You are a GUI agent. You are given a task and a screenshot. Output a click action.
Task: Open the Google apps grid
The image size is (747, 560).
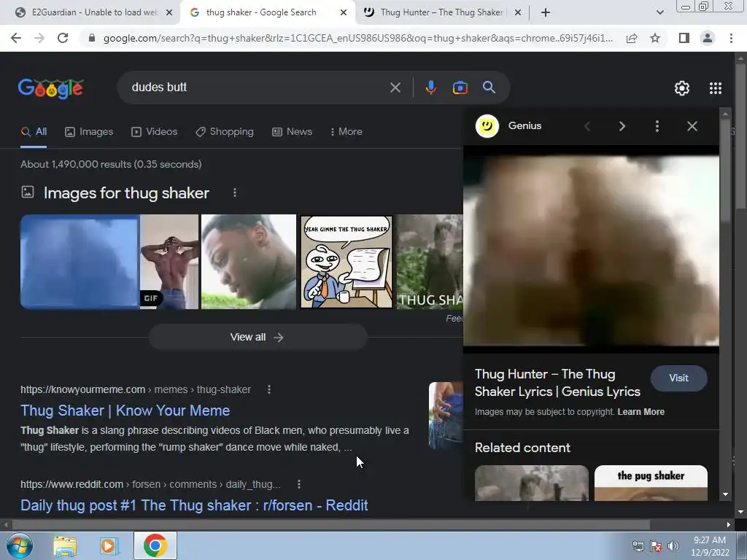point(715,88)
